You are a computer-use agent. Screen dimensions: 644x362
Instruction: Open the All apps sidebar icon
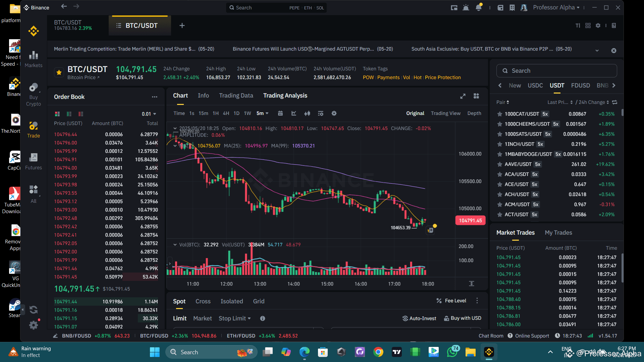pyautogui.click(x=34, y=194)
